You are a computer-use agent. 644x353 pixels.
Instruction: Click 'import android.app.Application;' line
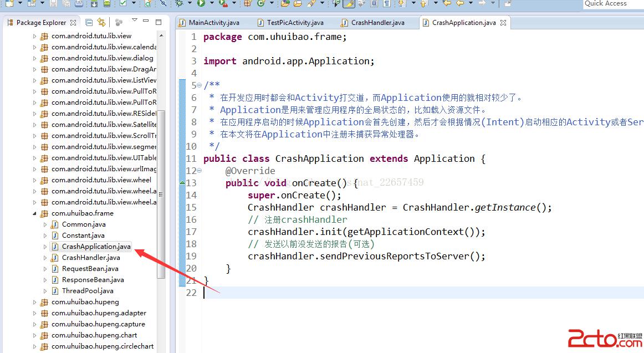(x=289, y=61)
